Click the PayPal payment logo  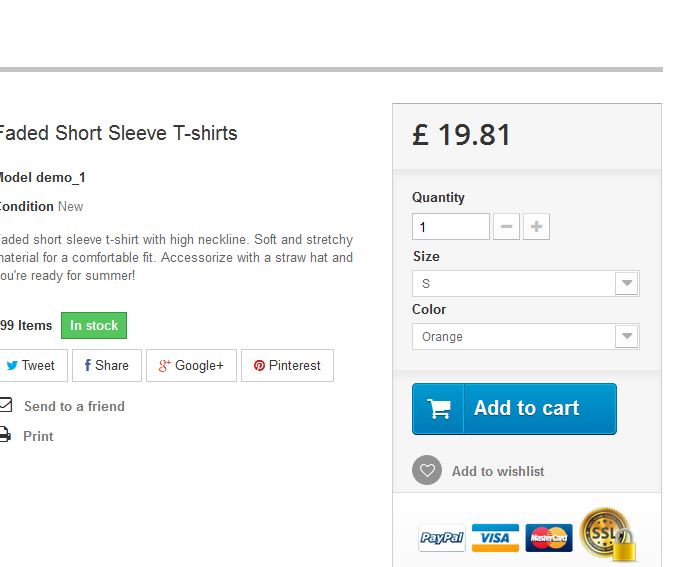tap(442, 538)
